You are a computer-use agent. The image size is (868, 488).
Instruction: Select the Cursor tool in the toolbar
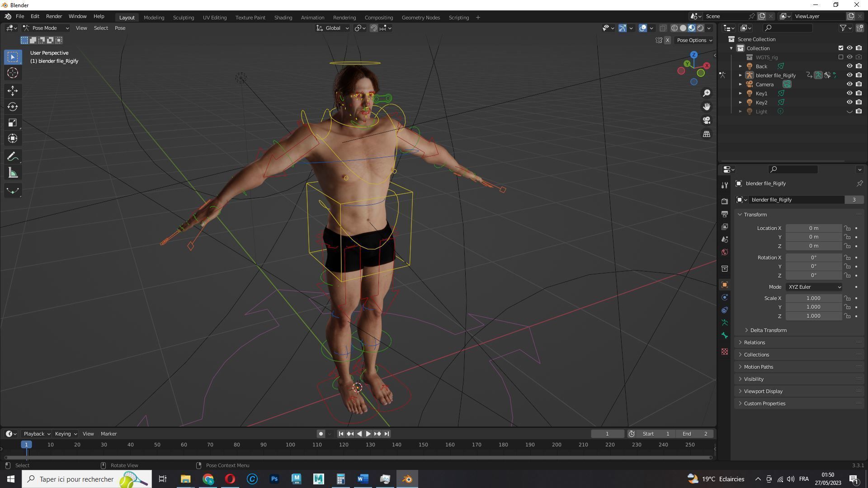pos(13,73)
